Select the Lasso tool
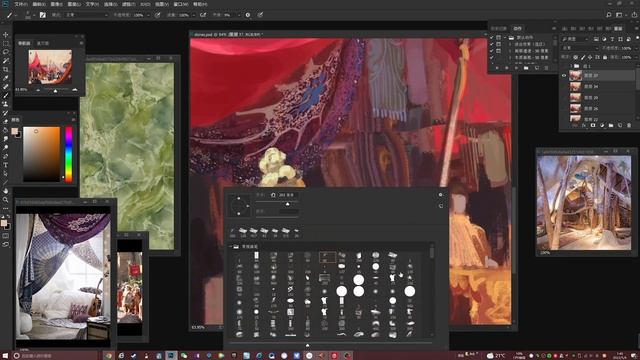 [x=6, y=52]
